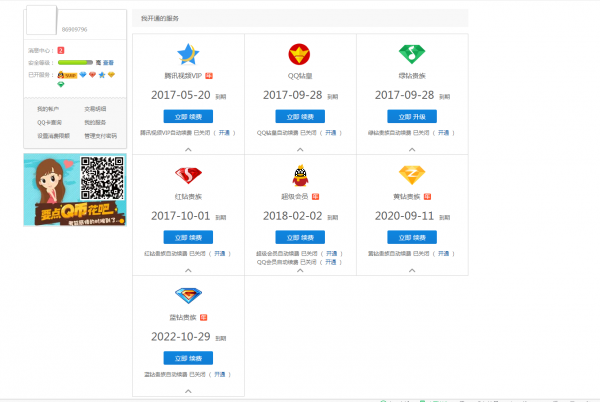Renew 红钻贵族 with 立即续费 button
600x402 pixels.
(188, 237)
